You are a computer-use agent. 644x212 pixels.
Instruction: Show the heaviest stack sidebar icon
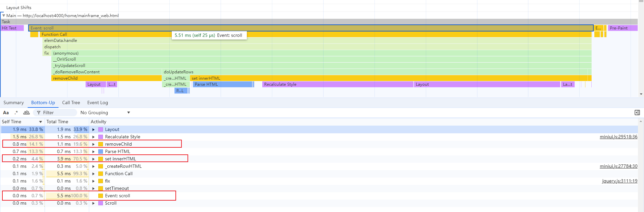click(x=637, y=113)
